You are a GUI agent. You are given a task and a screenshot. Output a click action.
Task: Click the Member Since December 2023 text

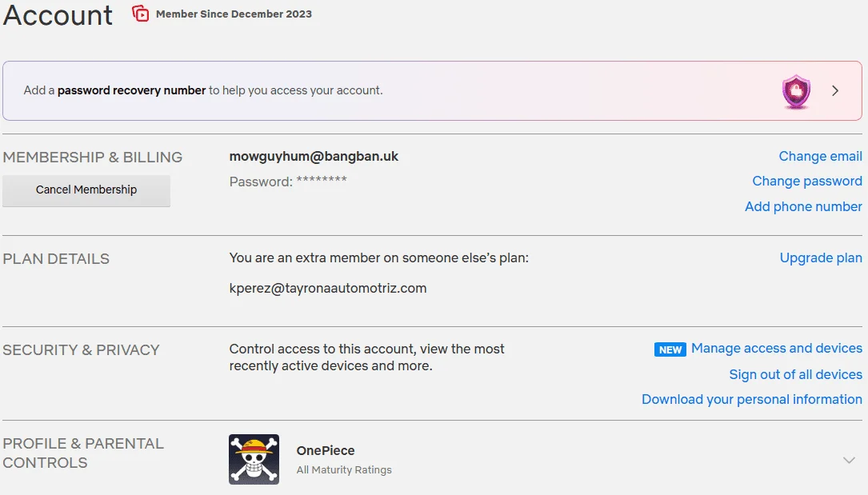point(234,14)
